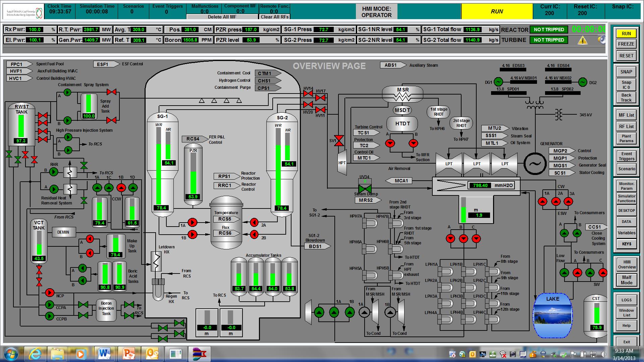Select reactor coolant pump 1B
The image size is (644, 362).
coord(193,234)
